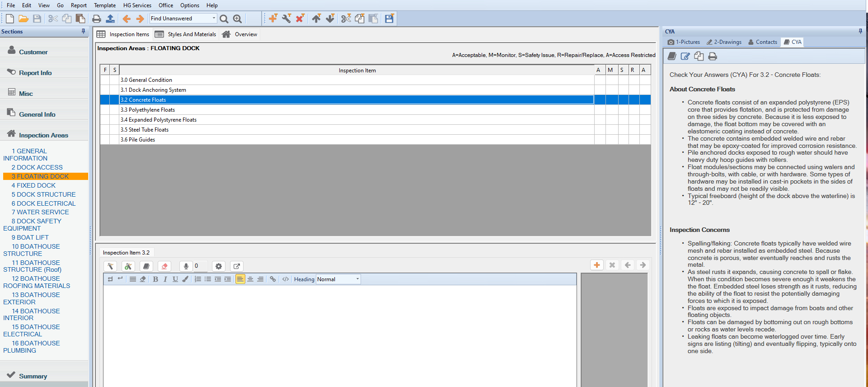Viewport: 868px width, 387px height.
Task: Open the HG Services menu
Action: click(x=137, y=5)
